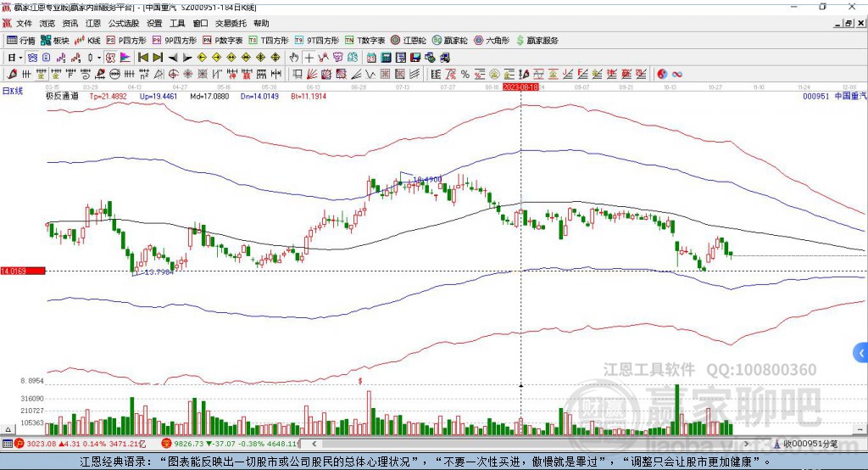The image size is (868, 470).
Task: Select the Gann fan lines tool
Action: point(312,75)
